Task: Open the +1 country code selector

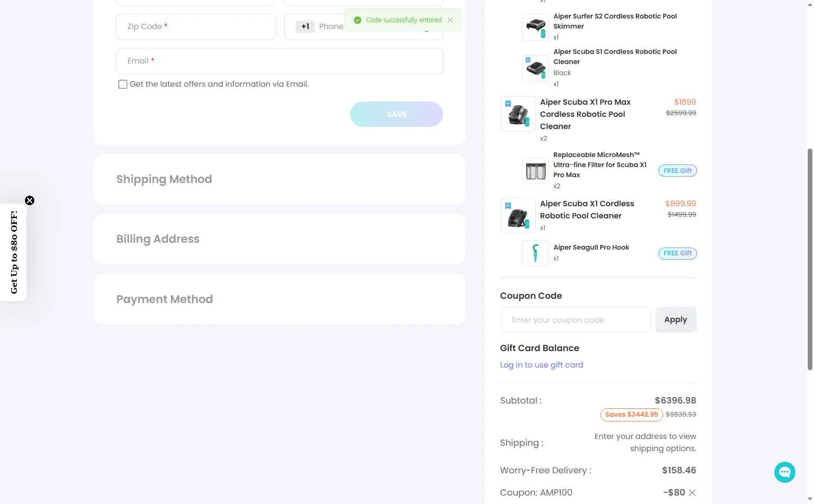Action: click(x=305, y=26)
